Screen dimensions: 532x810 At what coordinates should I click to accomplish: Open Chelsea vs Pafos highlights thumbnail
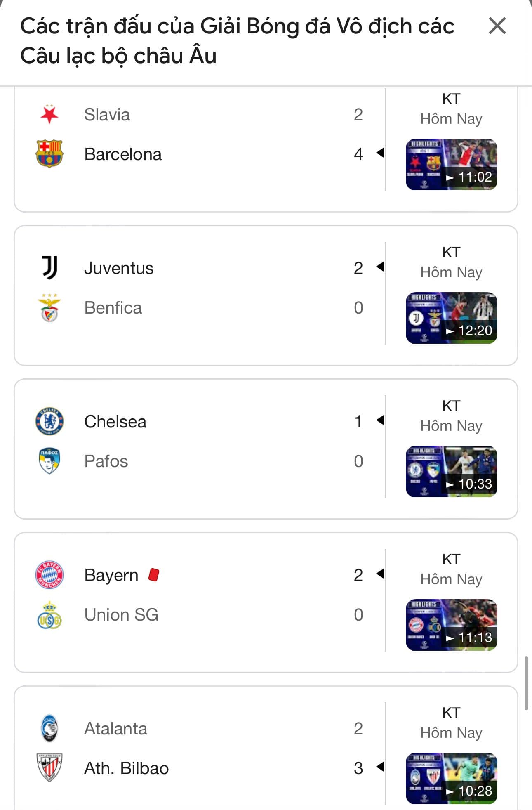(451, 472)
